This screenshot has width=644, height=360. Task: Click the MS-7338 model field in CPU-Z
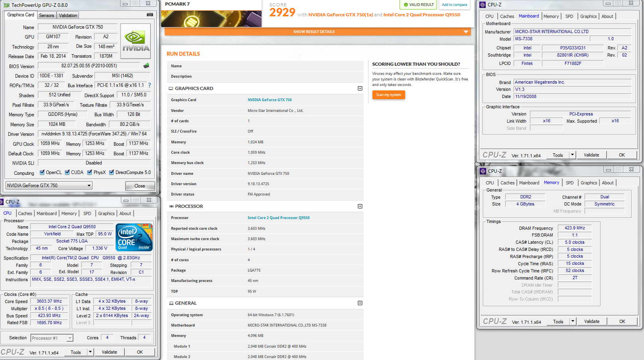tap(551, 39)
